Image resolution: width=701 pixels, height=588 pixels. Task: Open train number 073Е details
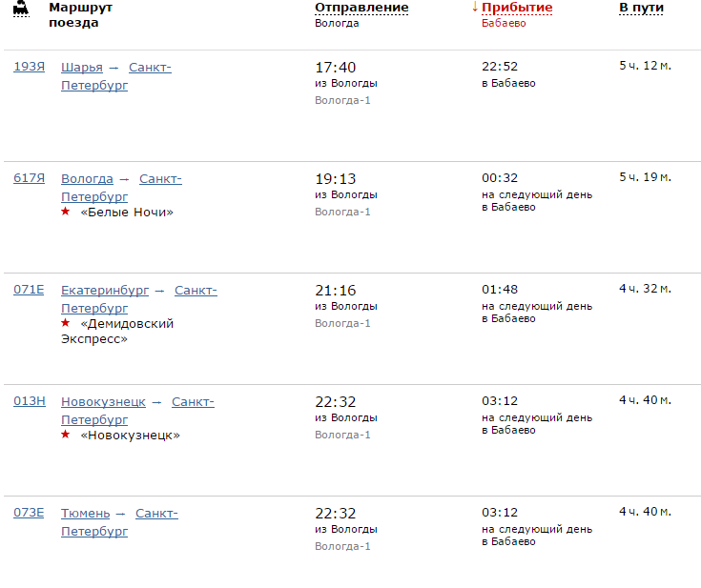[29, 513]
